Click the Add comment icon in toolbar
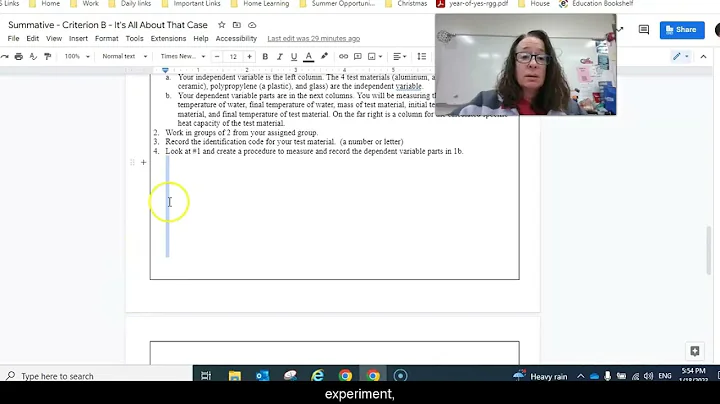This screenshot has width=720, height=404. [357, 56]
